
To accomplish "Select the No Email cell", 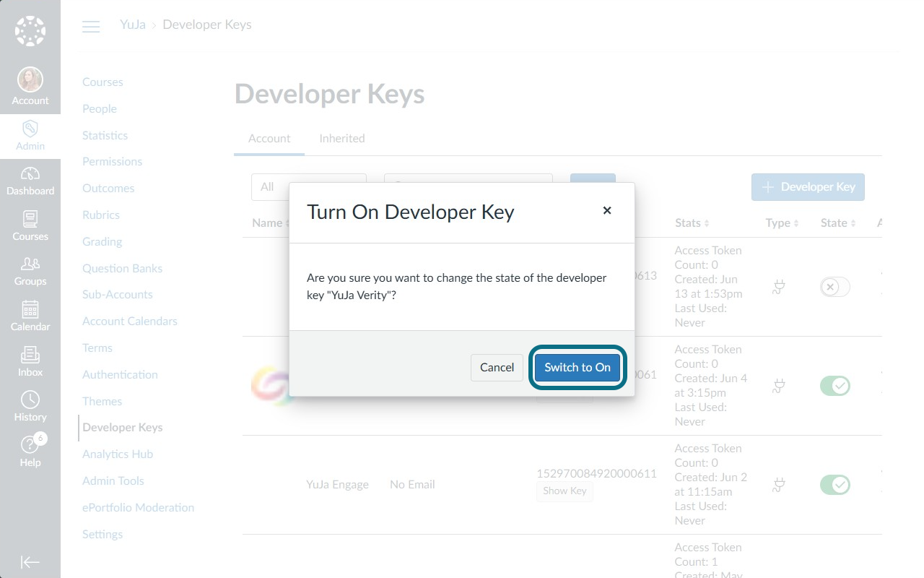I will tap(412, 484).
